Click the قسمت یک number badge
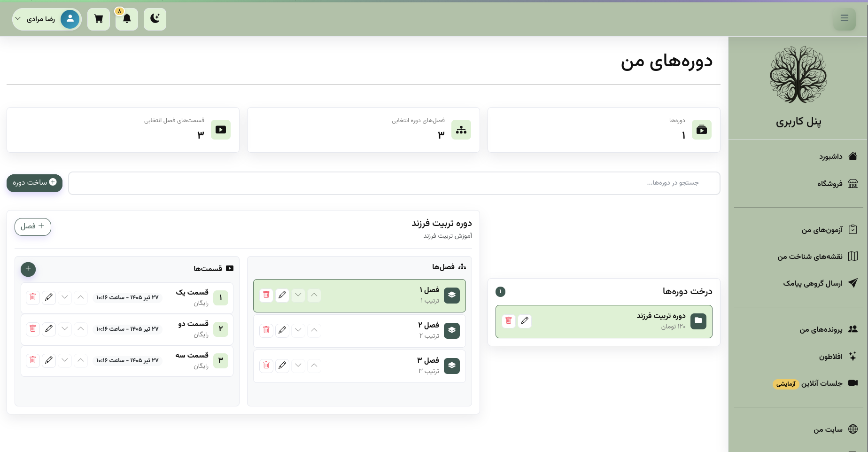Viewport: 868px width, 452px height. [221, 298]
